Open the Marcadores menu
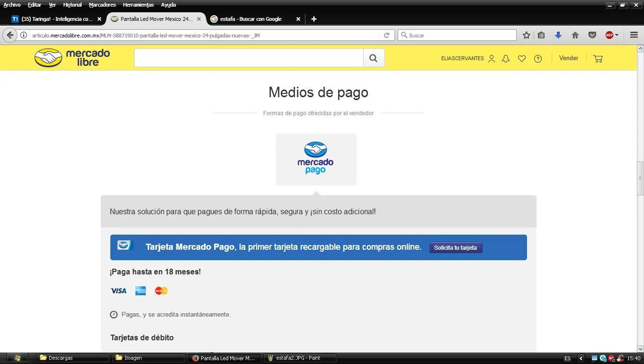 click(102, 5)
